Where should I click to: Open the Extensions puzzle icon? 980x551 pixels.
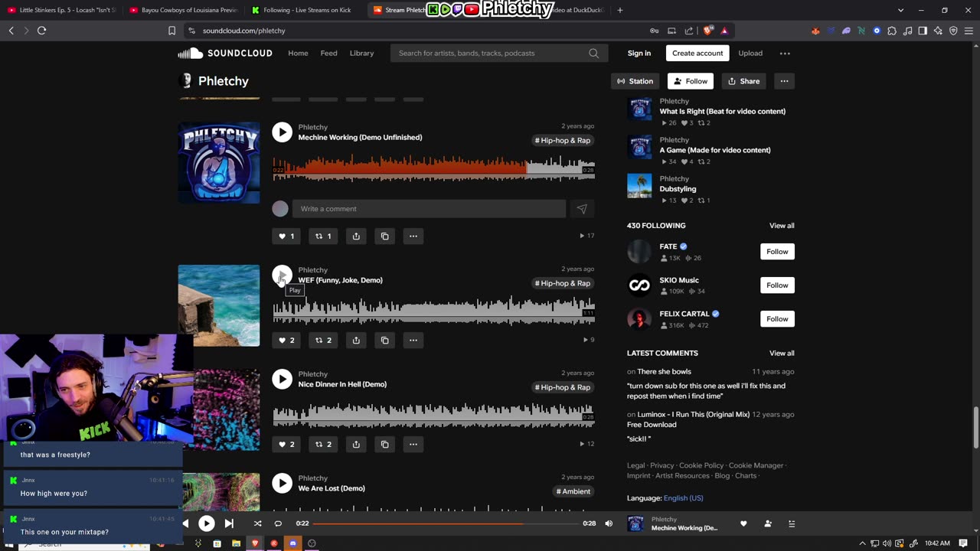tap(892, 31)
